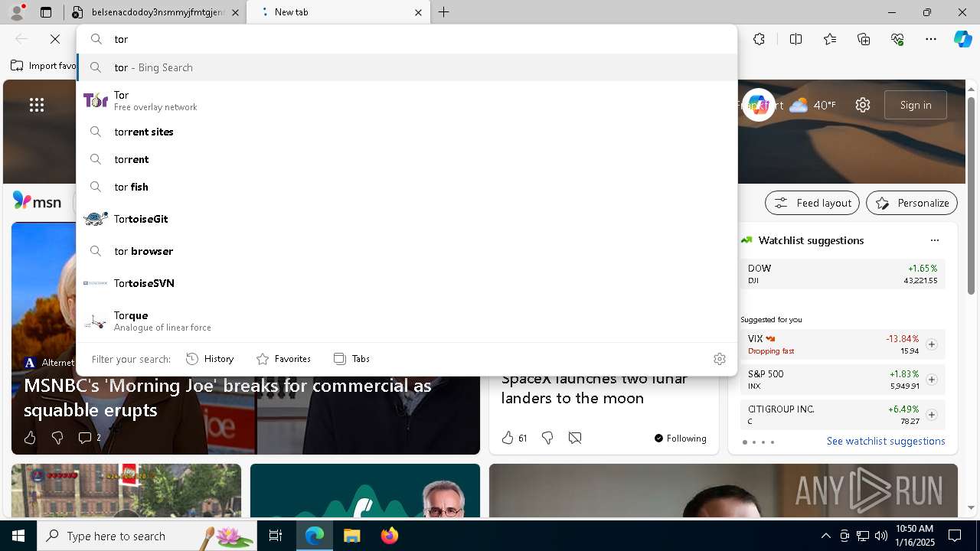
Task: Dislike the SpaceX lunar landers article
Action: [x=547, y=438]
